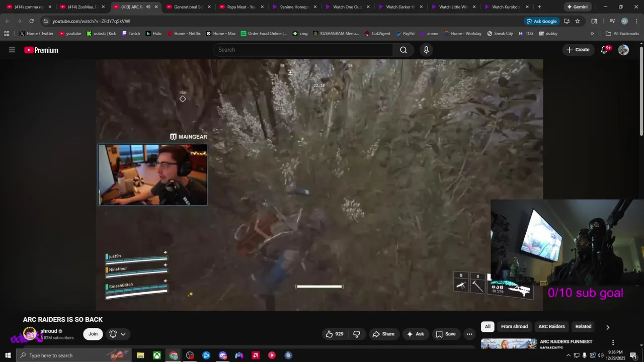Click the Ask Google button in the address bar
The width and height of the screenshot is (644, 362).
[541, 21]
